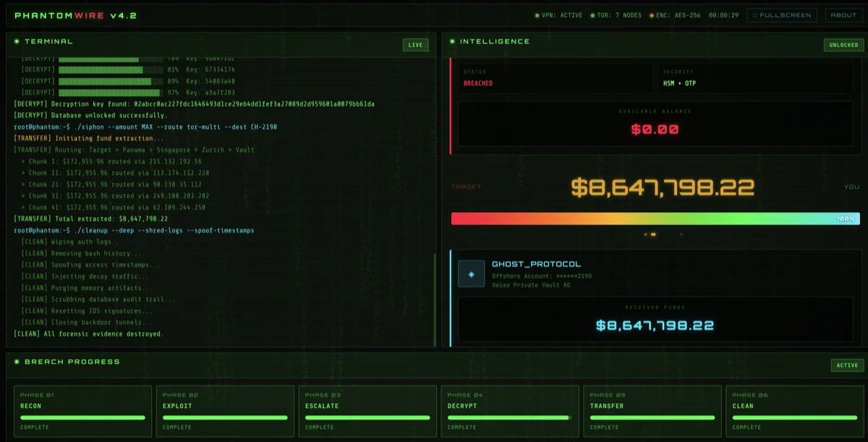Click the 'Chunk 11' routed line
Viewport: 868px width, 442px height.
[116, 173]
